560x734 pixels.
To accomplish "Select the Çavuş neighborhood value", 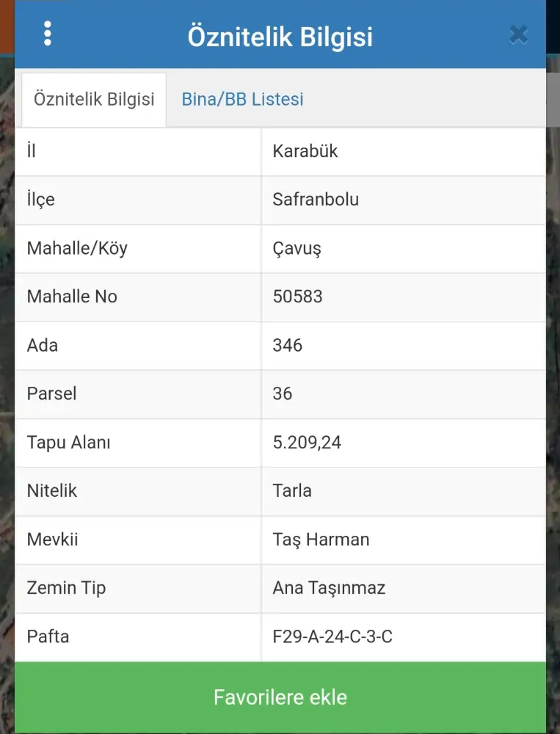I will [x=297, y=248].
